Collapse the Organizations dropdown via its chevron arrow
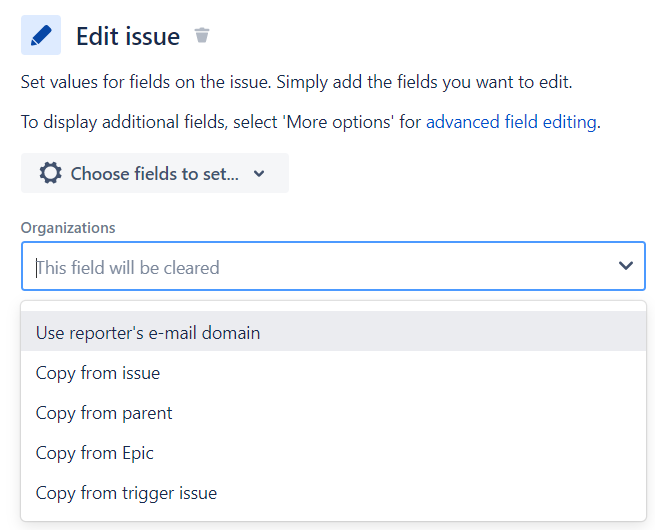Screen dimensions: 655x530 625,266
